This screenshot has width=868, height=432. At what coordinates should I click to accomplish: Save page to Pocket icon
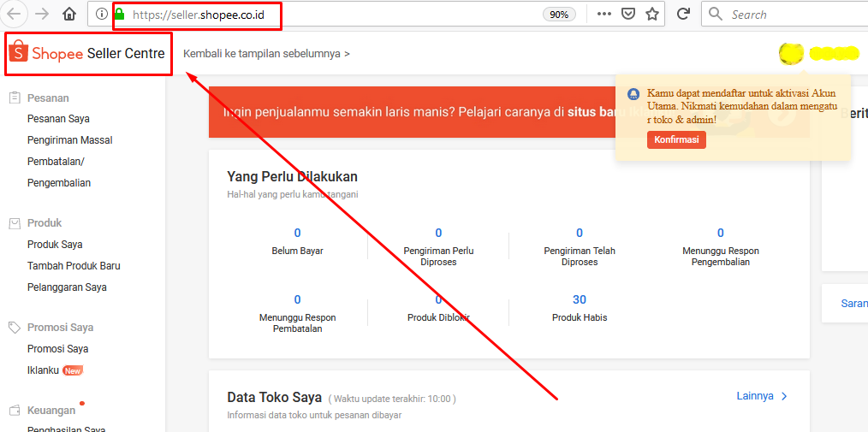(628, 15)
